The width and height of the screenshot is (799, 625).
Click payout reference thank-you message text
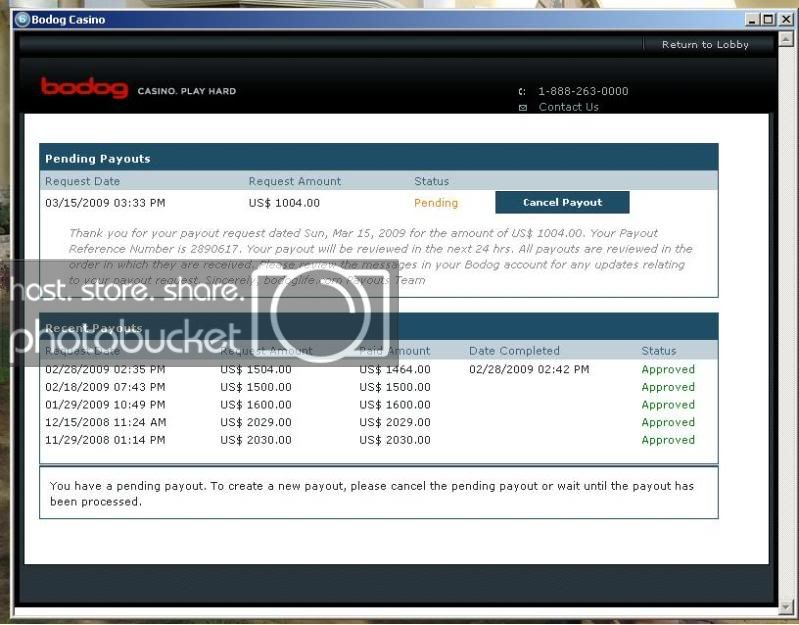[x=380, y=257]
